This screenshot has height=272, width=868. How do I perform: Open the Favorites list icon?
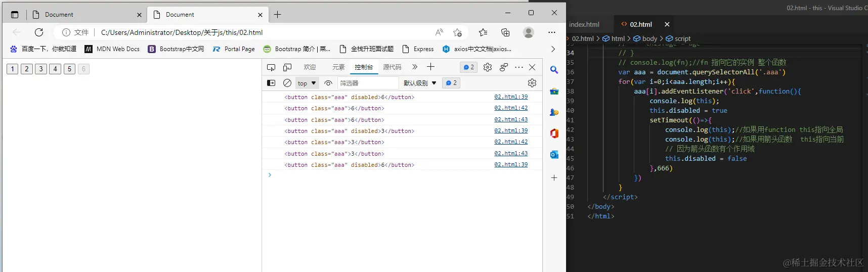[x=483, y=32]
